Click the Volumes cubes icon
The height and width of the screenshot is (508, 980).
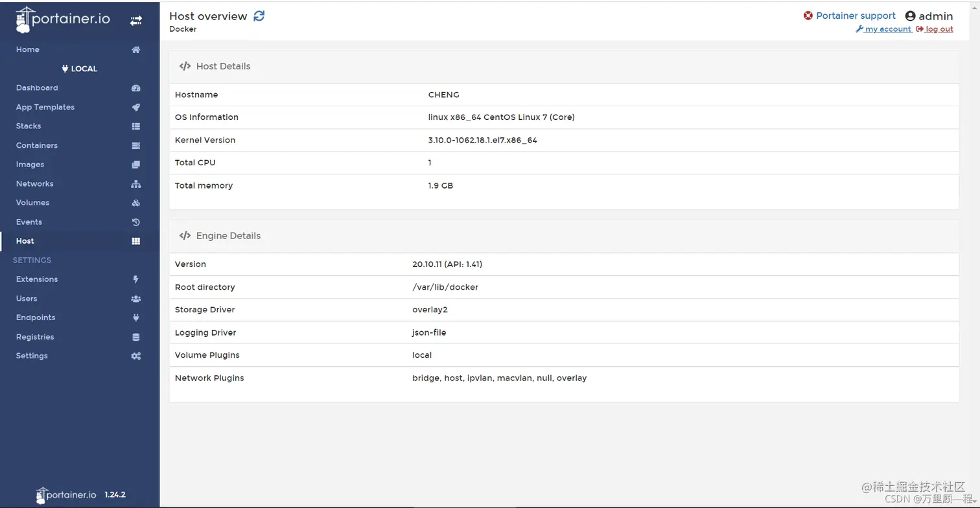(135, 203)
